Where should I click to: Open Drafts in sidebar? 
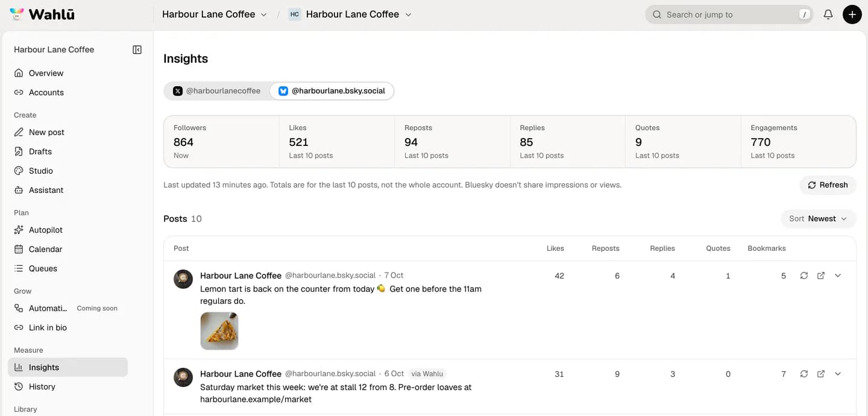point(68,151)
